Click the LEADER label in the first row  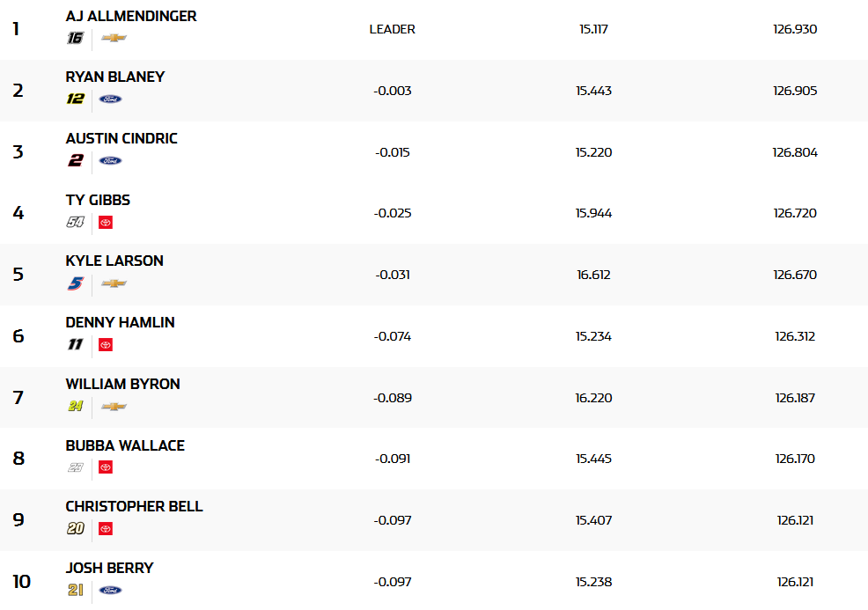(x=393, y=29)
